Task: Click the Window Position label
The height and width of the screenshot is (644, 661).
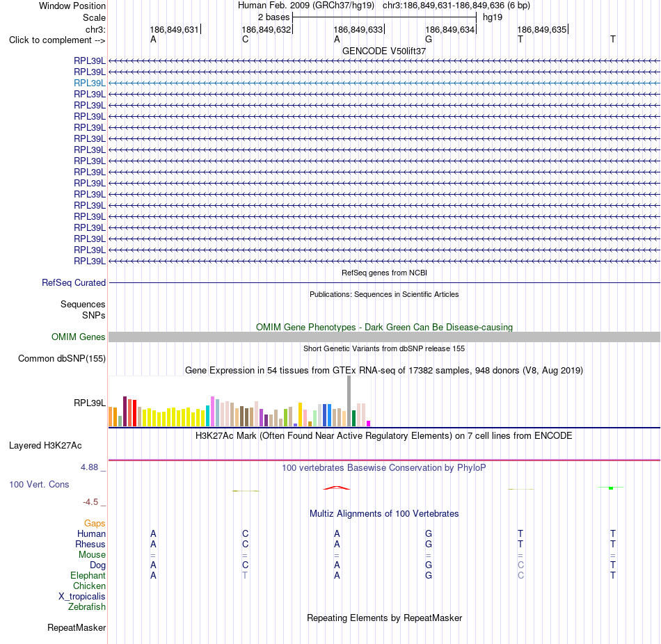Action: coord(72,6)
